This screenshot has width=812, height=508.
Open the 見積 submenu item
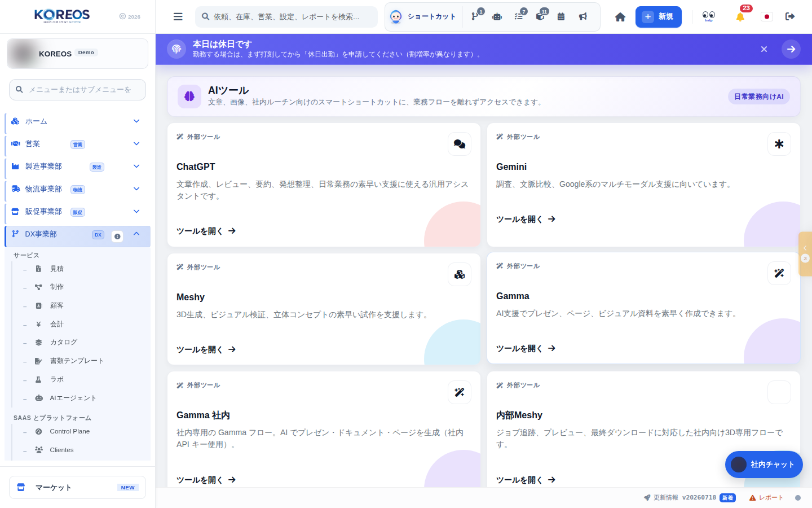coord(56,269)
